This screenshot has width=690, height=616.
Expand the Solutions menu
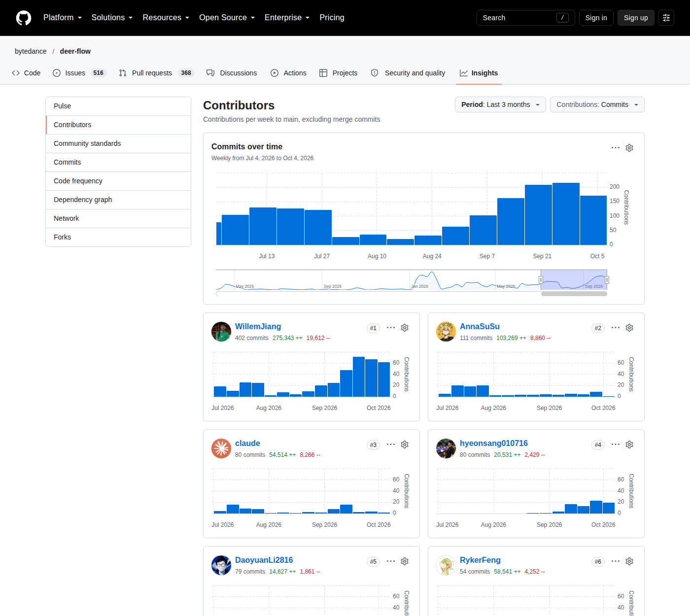pyautogui.click(x=112, y=18)
